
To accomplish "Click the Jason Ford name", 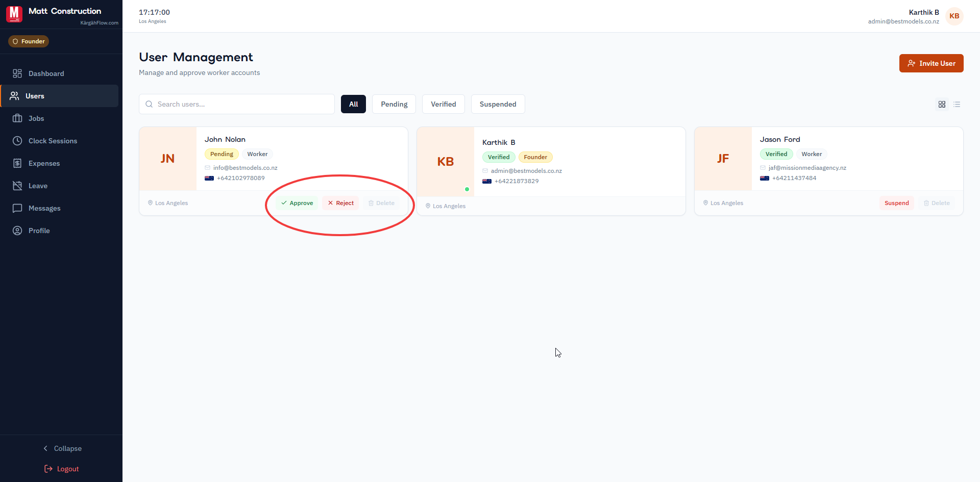I will [x=780, y=139].
